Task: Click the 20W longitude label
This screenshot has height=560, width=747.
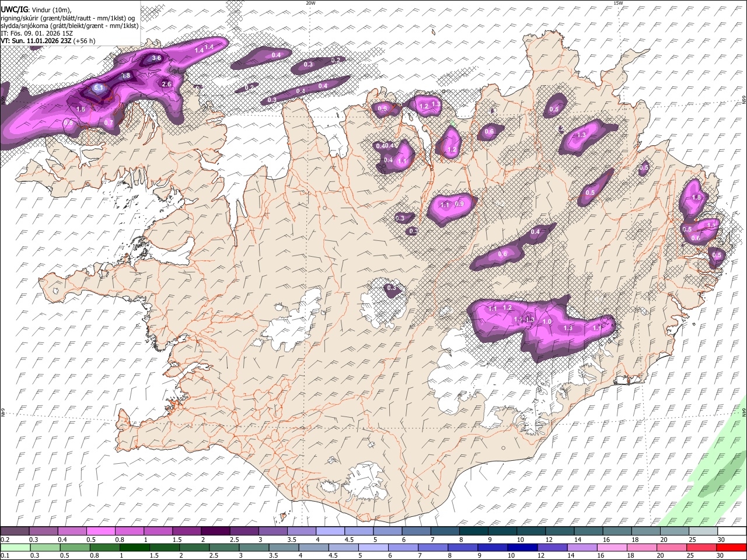Action: (x=310, y=3)
